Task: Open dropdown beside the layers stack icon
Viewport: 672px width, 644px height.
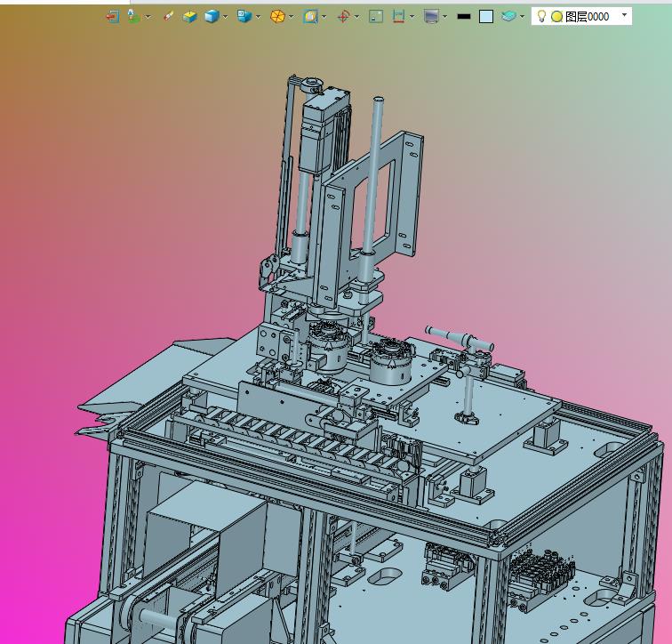Action: [x=522, y=17]
